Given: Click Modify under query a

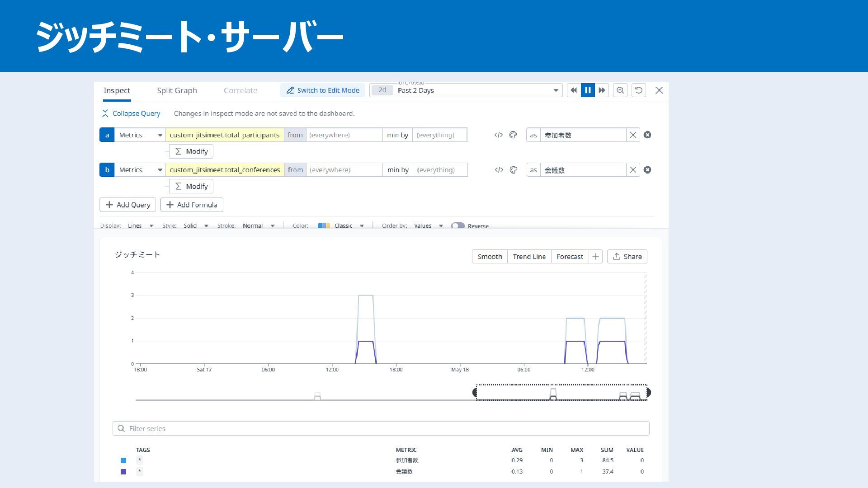Looking at the screenshot, I should (x=191, y=151).
